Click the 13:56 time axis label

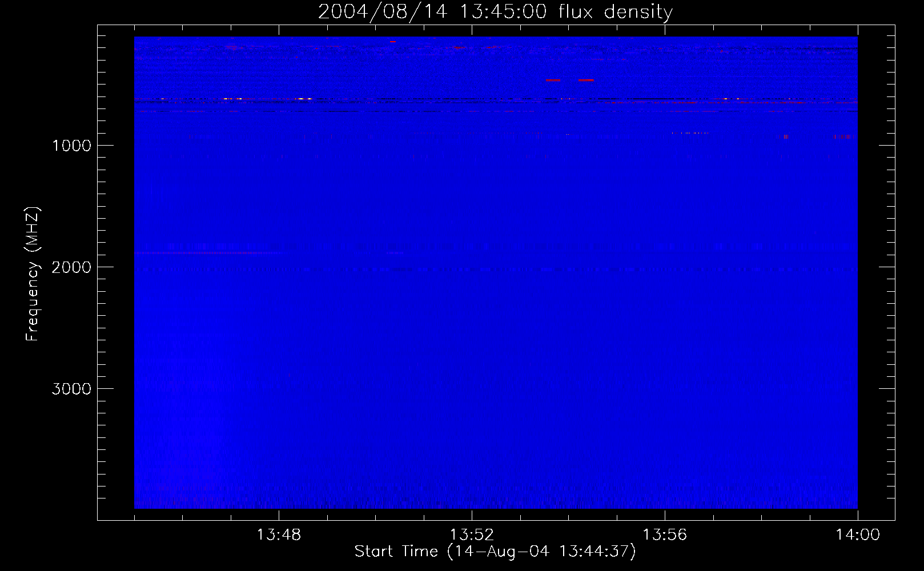point(665,535)
